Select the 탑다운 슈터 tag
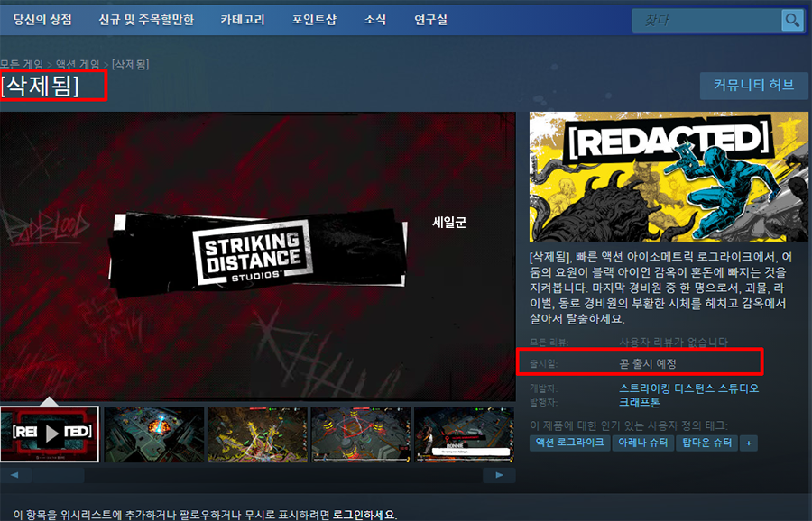The width and height of the screenshot is (812, 521). [x=706, y=443]
